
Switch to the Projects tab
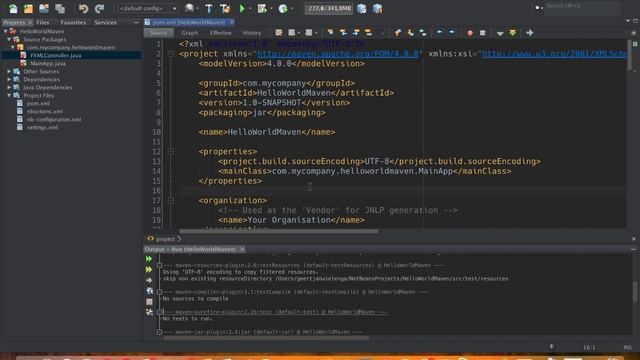pos(14,22)
